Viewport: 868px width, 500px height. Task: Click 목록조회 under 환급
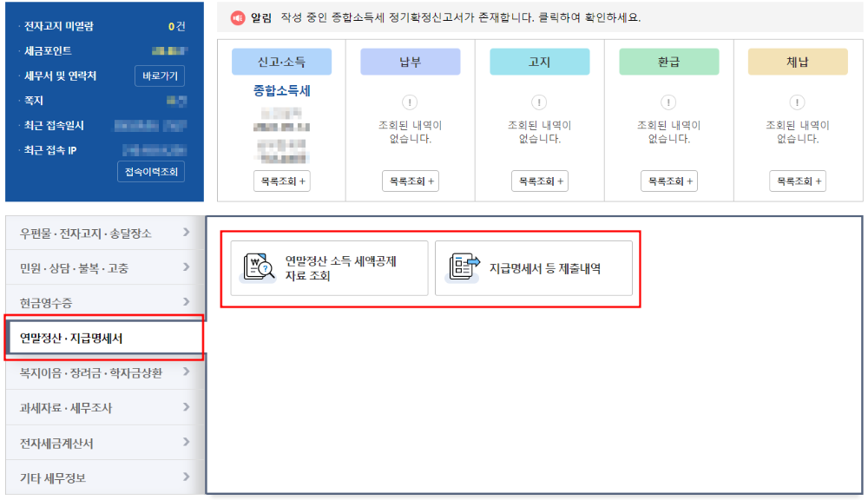[x=667, y=181]
